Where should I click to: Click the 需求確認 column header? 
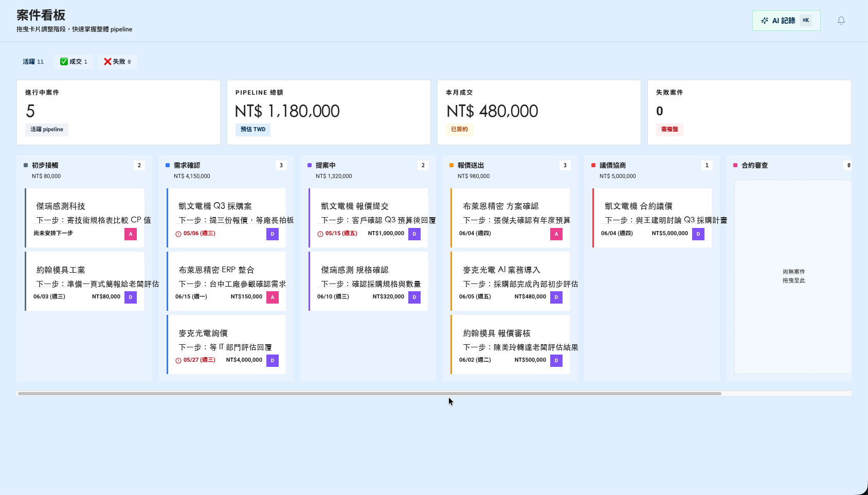tap(187, 165)
